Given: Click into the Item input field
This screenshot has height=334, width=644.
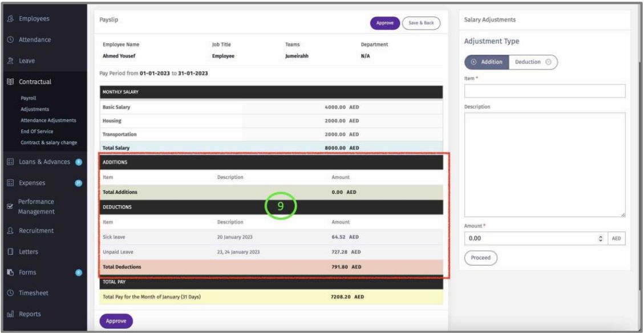Looking at the screenshot, I should (x=544, y=91).
